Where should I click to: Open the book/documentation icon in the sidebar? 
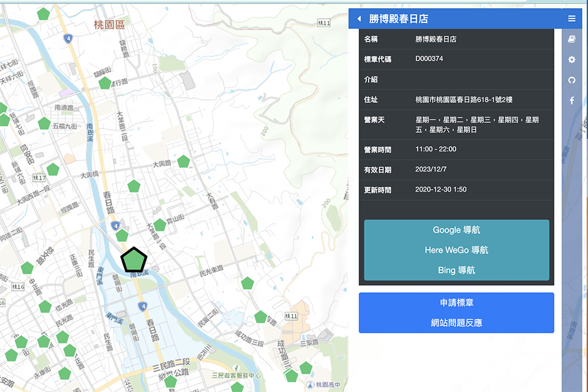(572, 39)
